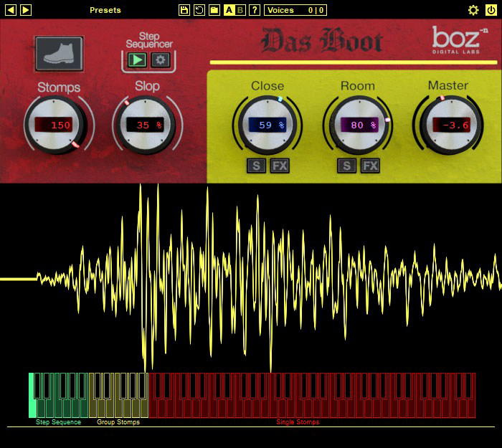Go to the previous preset arrow

tap(11, 10)
